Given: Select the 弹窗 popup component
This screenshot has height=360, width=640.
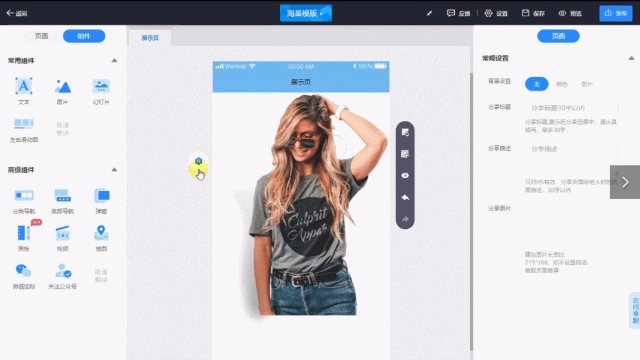Looking at the screenshot, I should pyautogui.click(x=101, y=196).
